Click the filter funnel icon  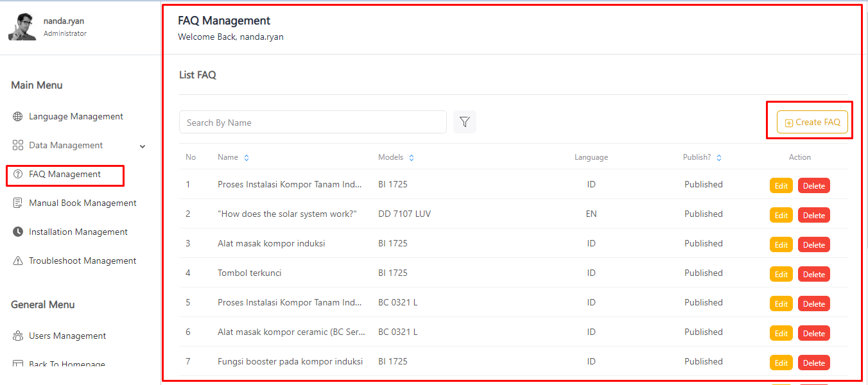[x=465, y=122]
